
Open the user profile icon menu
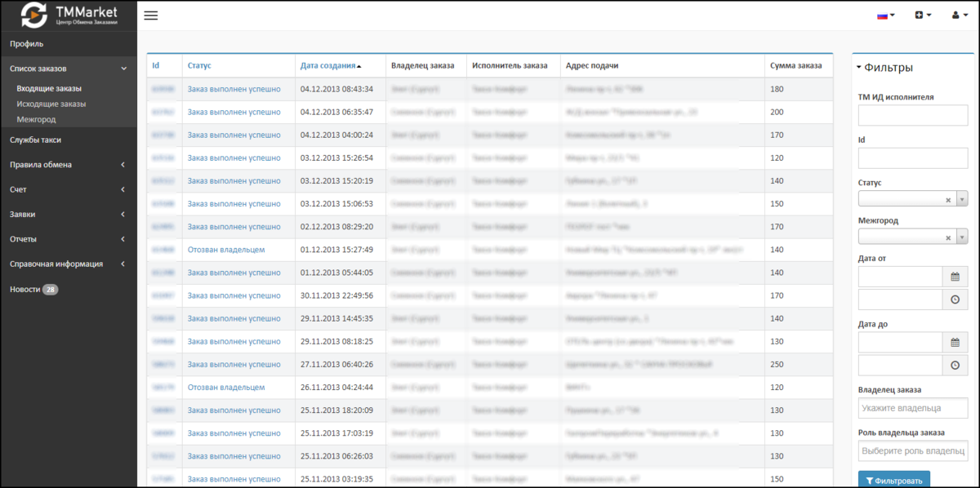click(959, 16)
